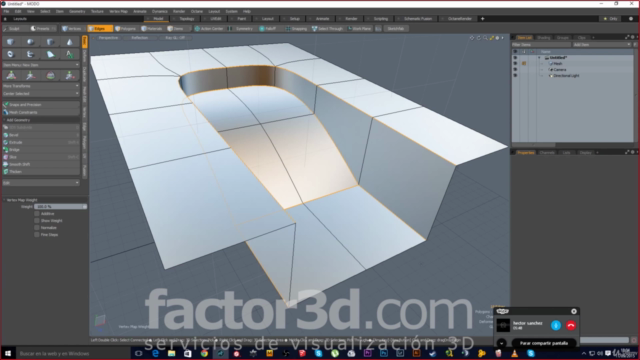
Task: Open the Add Item dropdown
Action: [x=602, y=44]
